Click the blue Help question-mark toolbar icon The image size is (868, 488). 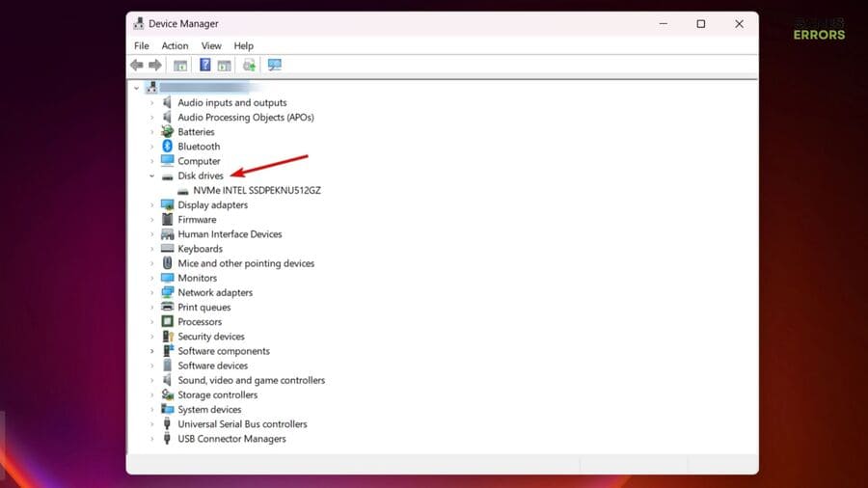(204, 65)
